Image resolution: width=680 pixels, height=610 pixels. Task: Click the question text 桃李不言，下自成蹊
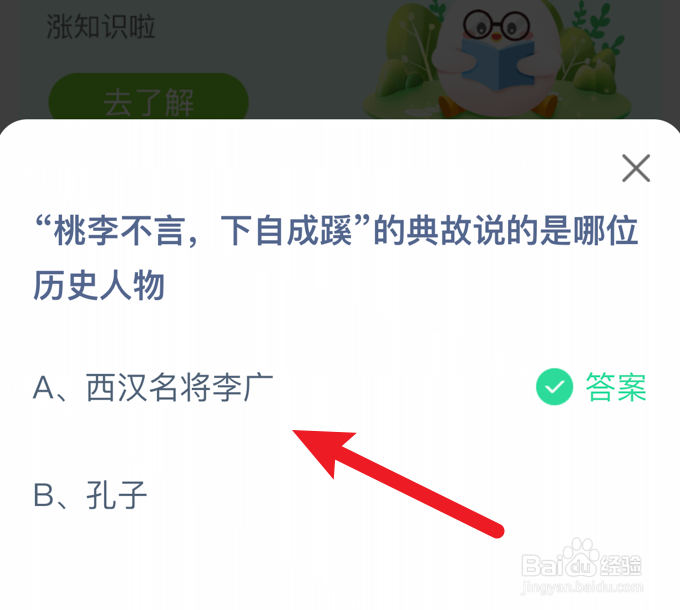203,231
